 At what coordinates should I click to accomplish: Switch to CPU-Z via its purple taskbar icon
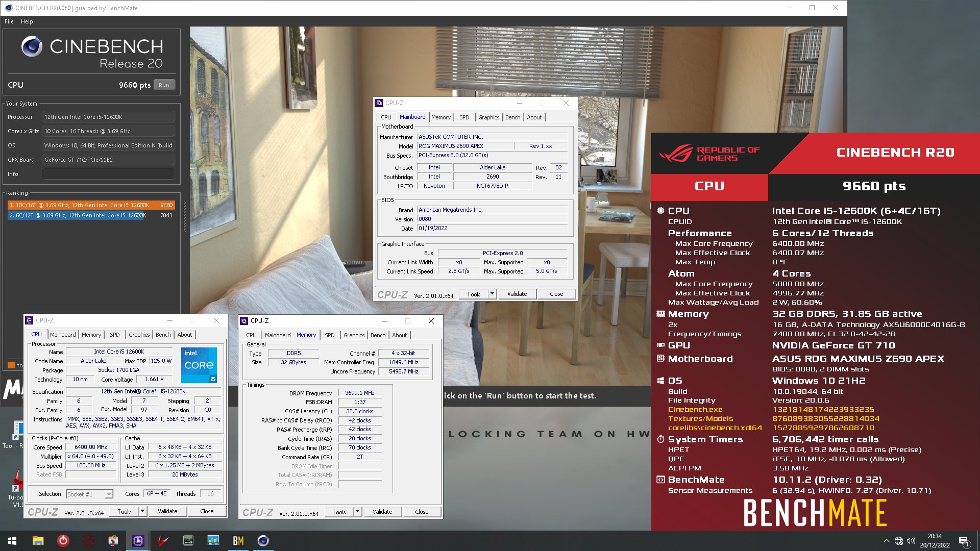(x=138, y=541)
